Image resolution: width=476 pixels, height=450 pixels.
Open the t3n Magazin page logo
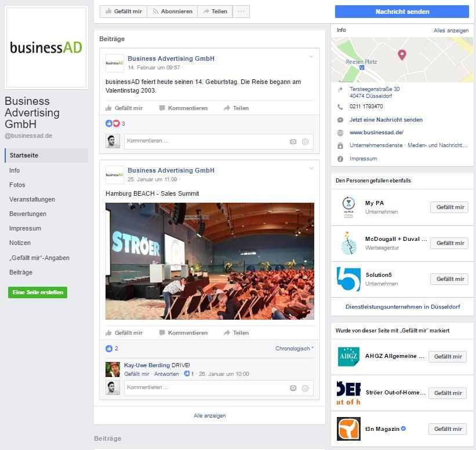[x=348, y=429]
